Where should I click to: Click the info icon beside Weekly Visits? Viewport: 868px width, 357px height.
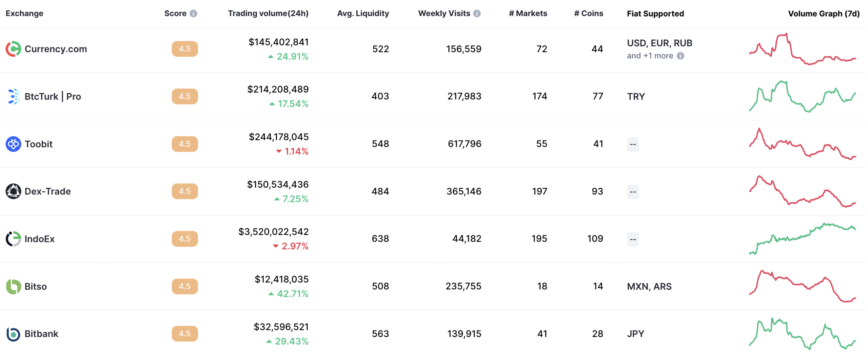[x=477, y=14]
